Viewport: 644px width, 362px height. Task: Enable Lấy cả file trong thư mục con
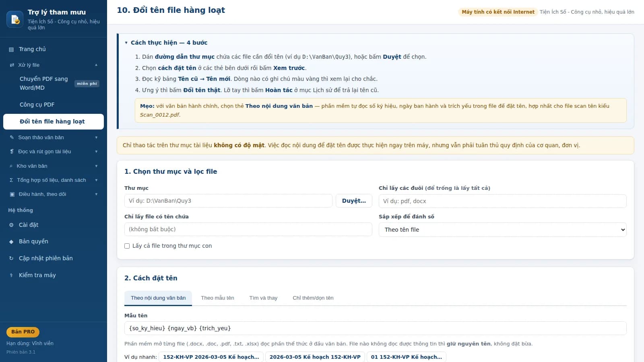click(x=127, y=246)
